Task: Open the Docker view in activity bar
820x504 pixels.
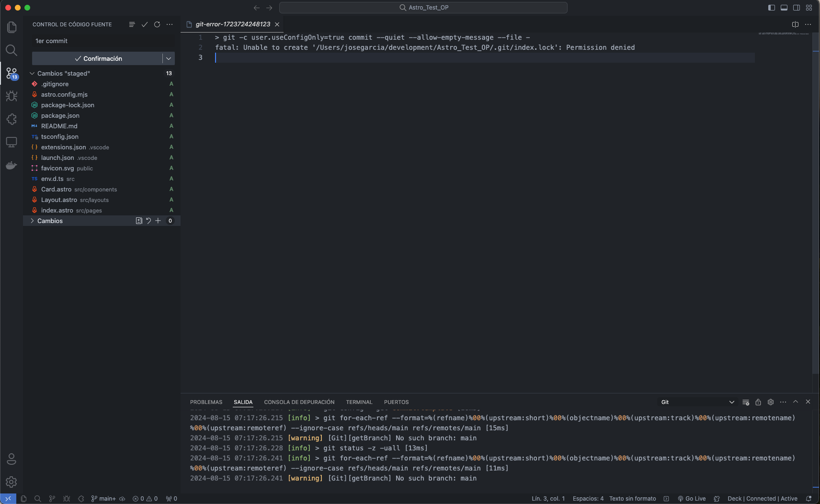Action: 11,165
